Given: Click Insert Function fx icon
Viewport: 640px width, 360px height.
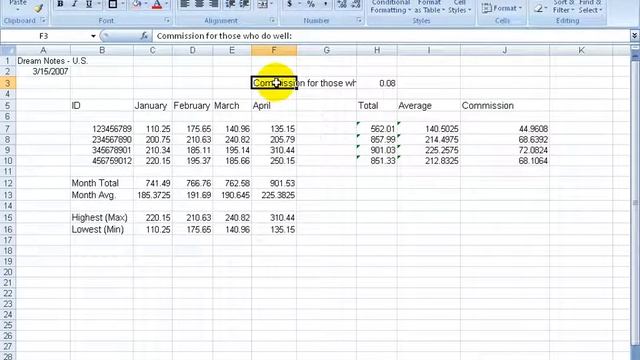Looking at the screenshot, I should 144,36.
